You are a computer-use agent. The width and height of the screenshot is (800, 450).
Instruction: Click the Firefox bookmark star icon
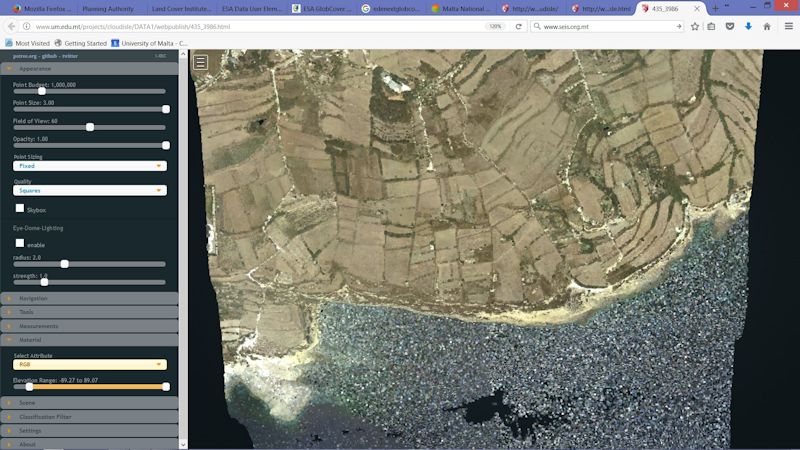695,26
